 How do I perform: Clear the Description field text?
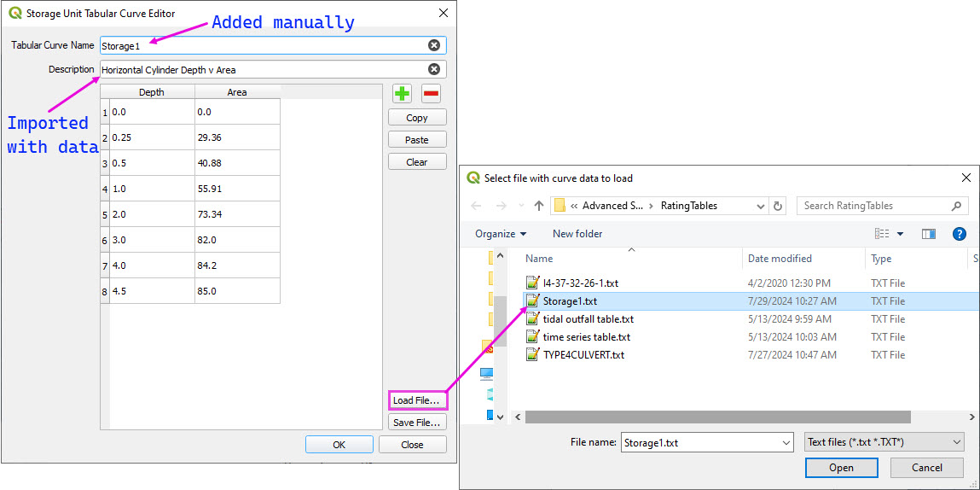tap(434, 70)
